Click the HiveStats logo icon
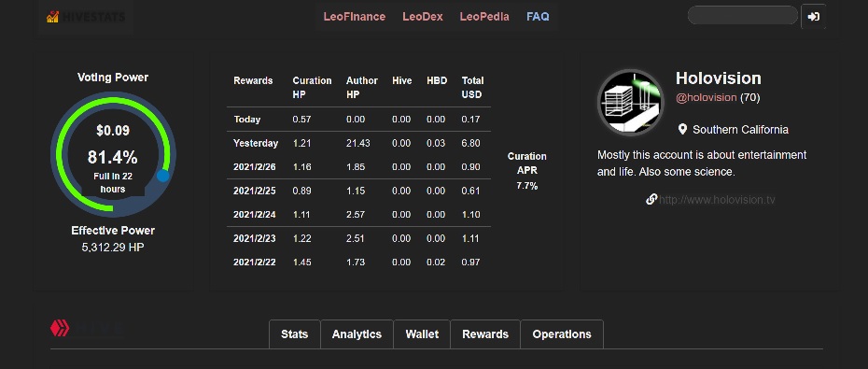The height and width of the screenshot is (369, 868). pyautogui.click(x=52, y=17)
